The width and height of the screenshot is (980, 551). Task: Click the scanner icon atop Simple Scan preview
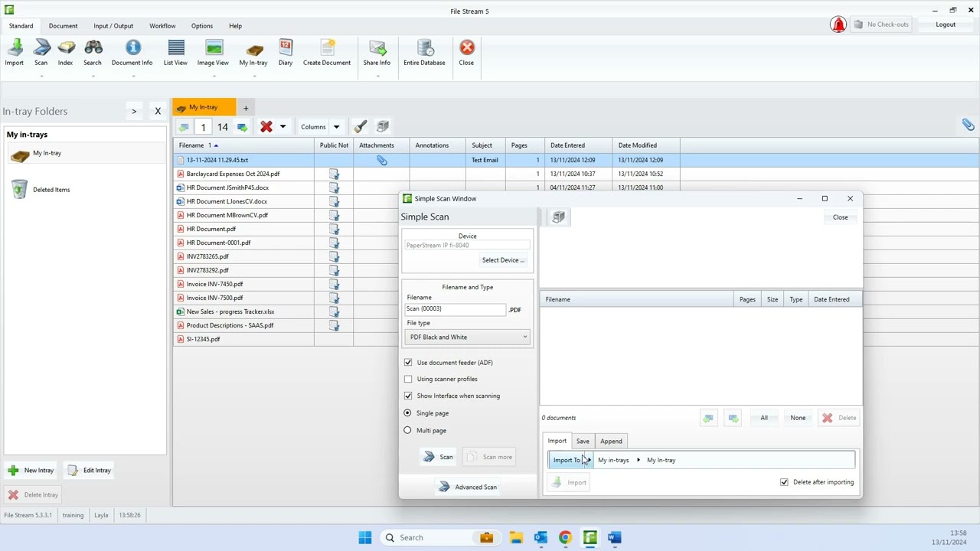pos(559,217)
